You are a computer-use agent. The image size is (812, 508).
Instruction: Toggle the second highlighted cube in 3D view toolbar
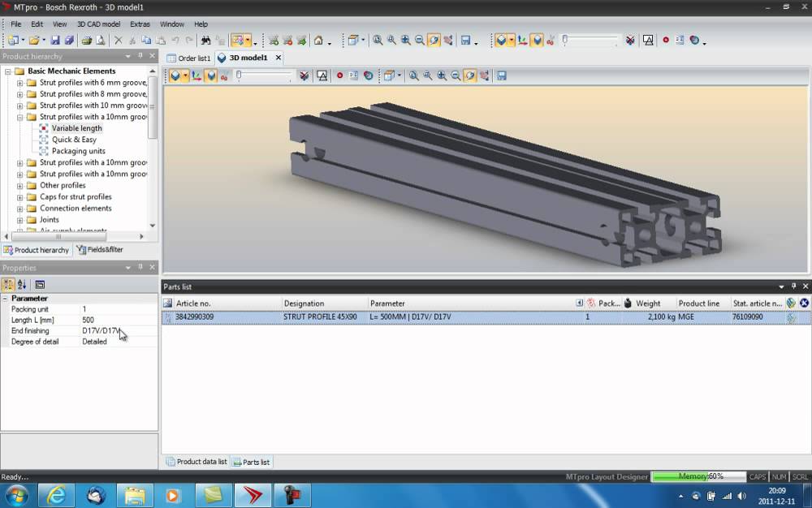[x=211, y=76]
